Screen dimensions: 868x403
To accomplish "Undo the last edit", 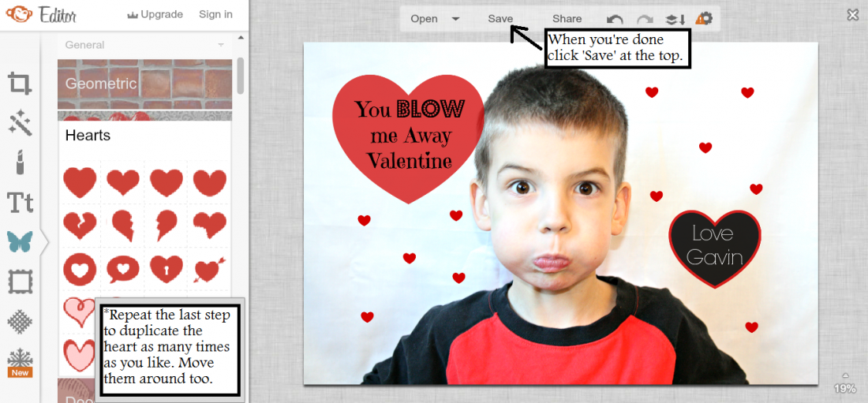I will point(615,20).
